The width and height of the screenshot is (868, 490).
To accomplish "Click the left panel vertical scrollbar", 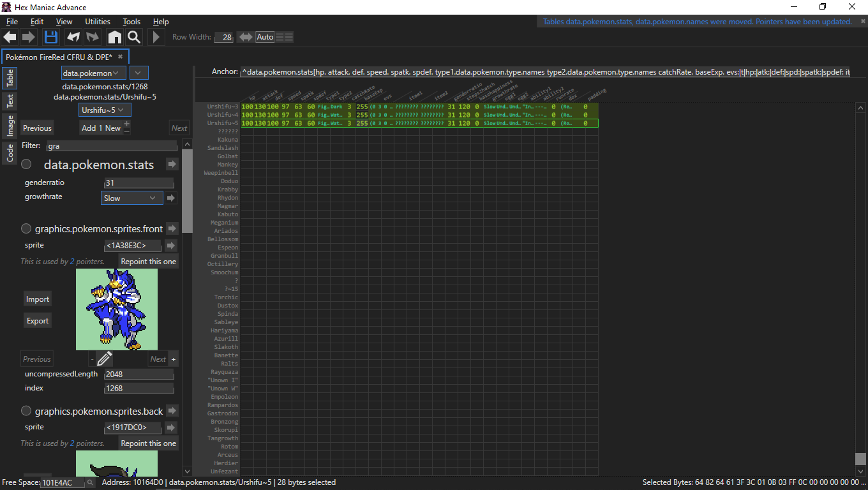I will (x=187, y=191).
